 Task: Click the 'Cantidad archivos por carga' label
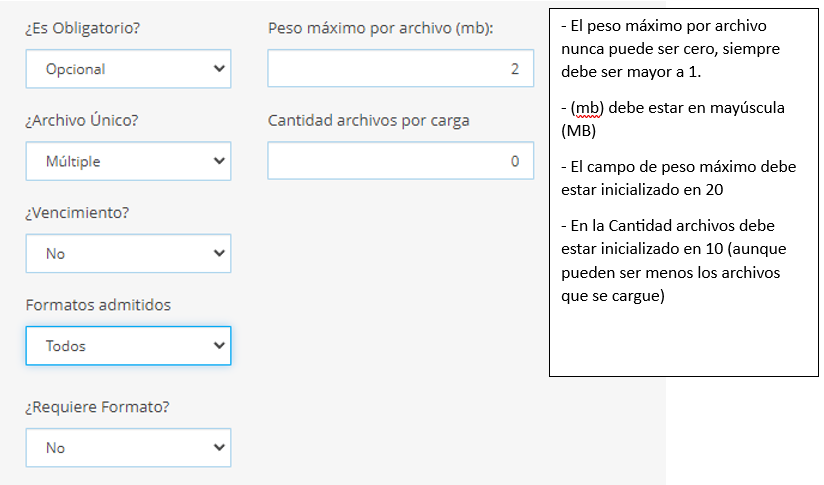click(x=369, y=120)
